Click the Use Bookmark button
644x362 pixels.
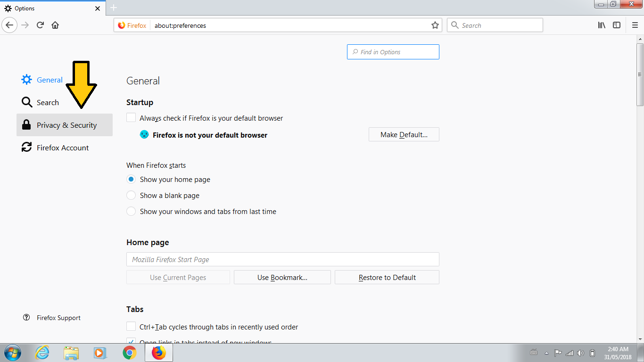282,277
